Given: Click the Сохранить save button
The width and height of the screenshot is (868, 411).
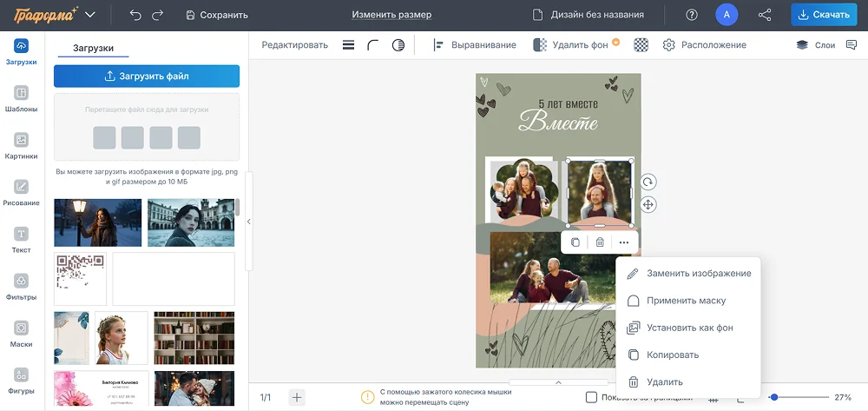Looking at the screenshot, I should (x=216, y=15).
